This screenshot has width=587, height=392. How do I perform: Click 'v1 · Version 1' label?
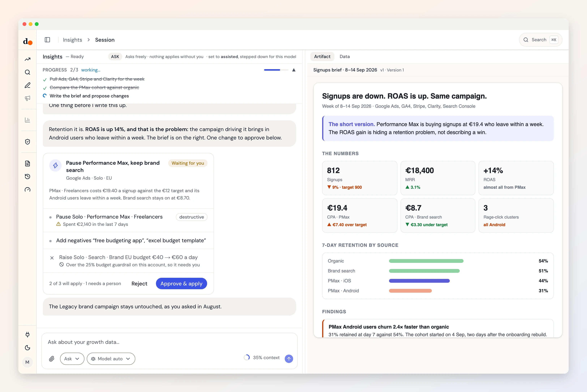(x=392, y=70)
